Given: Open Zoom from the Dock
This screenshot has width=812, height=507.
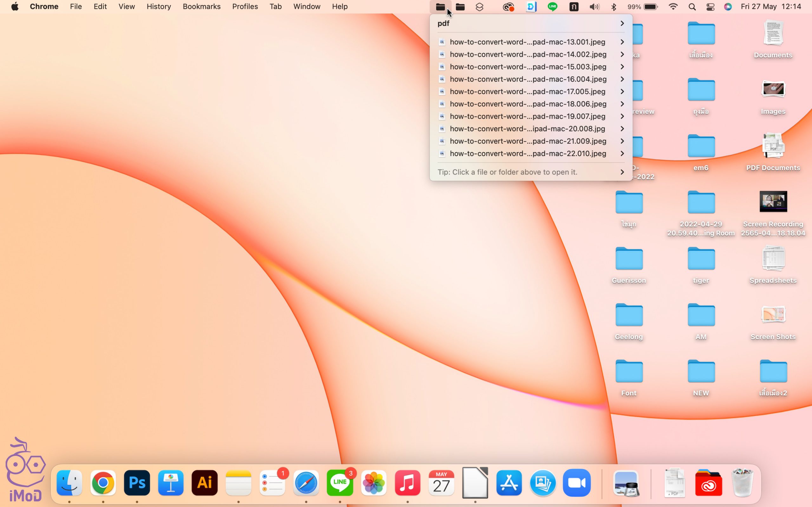Looking at the screenshot, I should (576, 483).
